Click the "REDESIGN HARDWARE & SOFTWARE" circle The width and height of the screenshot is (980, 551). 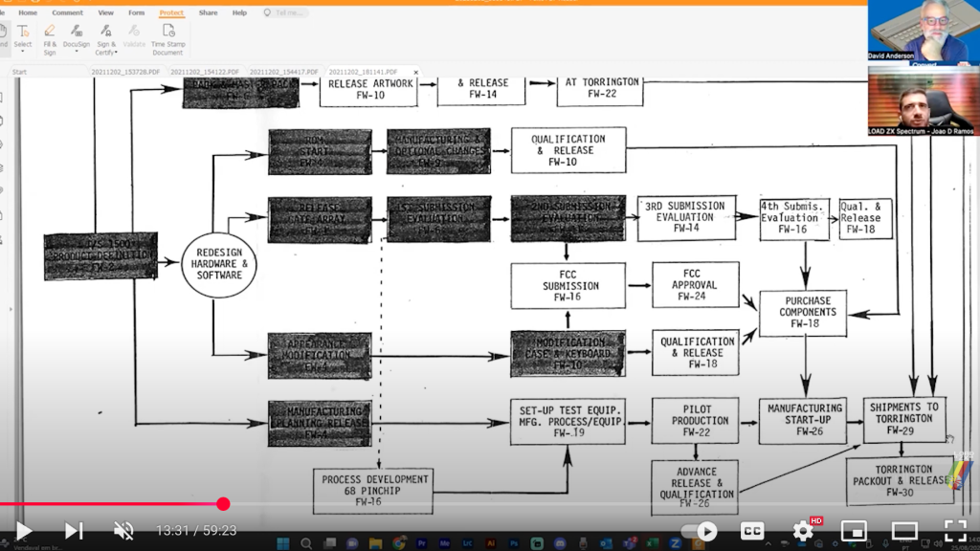[x=219, y=264]
